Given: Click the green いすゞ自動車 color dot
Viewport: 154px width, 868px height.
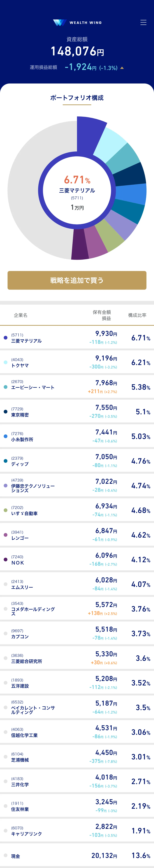Looking at the screenshot, I should point(5,510).
